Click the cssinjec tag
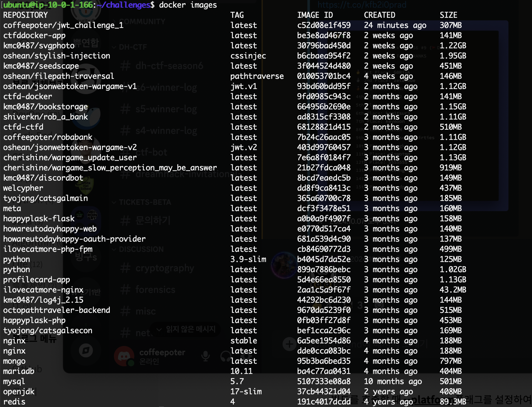This screenshot has width=532, height=407. click(x=248, y=56)
